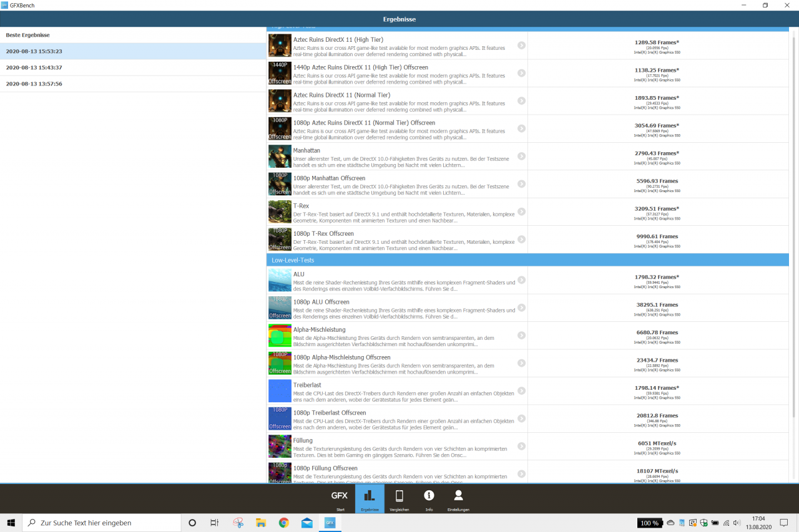The width and height of the screenshot is (799, 532).
Task: Launch Google Chrome from the taskbar
Action: click(x=284, y=523)
